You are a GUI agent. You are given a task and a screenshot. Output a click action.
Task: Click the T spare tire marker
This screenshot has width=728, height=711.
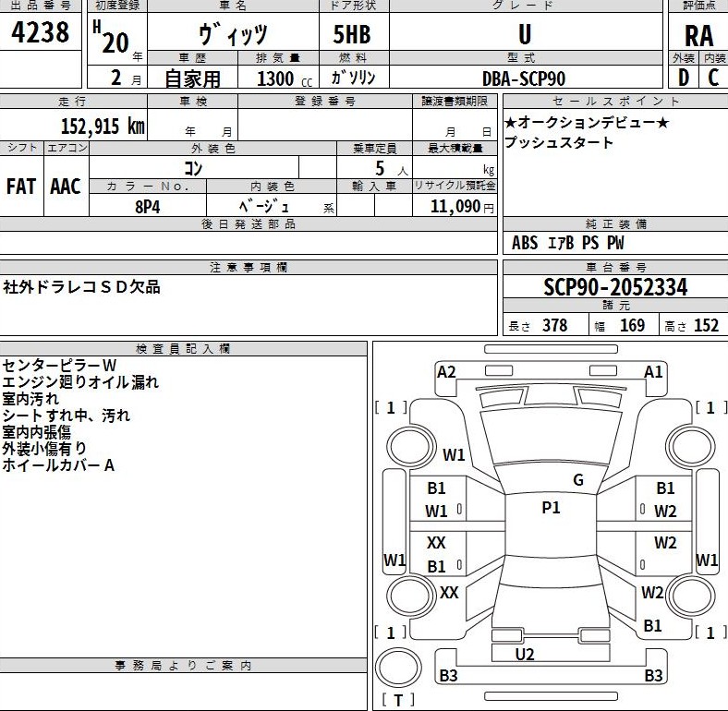coord(398,700)
